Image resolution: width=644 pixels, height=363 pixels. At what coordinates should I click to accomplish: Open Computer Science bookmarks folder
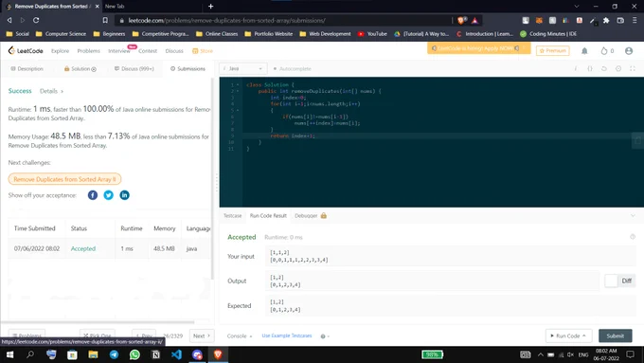[61, 34]
